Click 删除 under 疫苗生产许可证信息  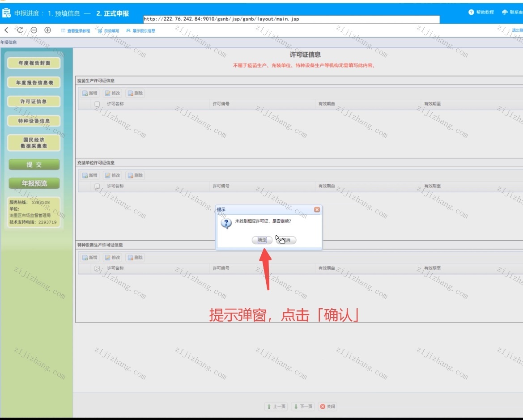click(135, 93)
